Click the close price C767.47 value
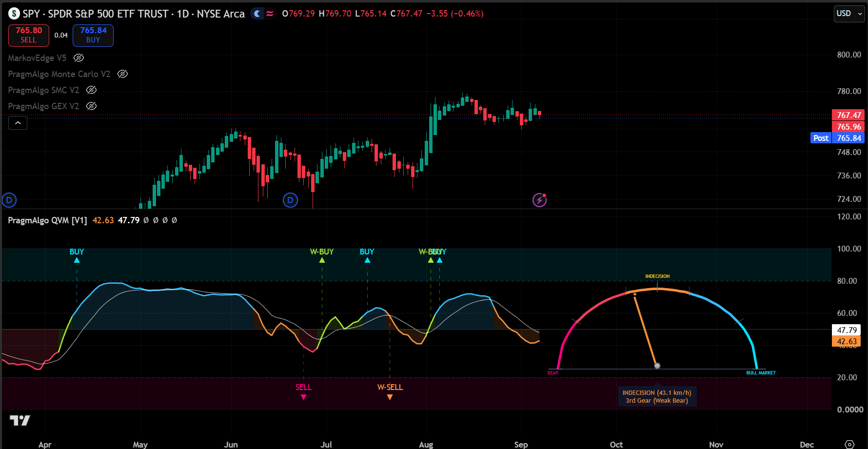Image resolution: width=868 pixels, height=449 pixels. 406,14
